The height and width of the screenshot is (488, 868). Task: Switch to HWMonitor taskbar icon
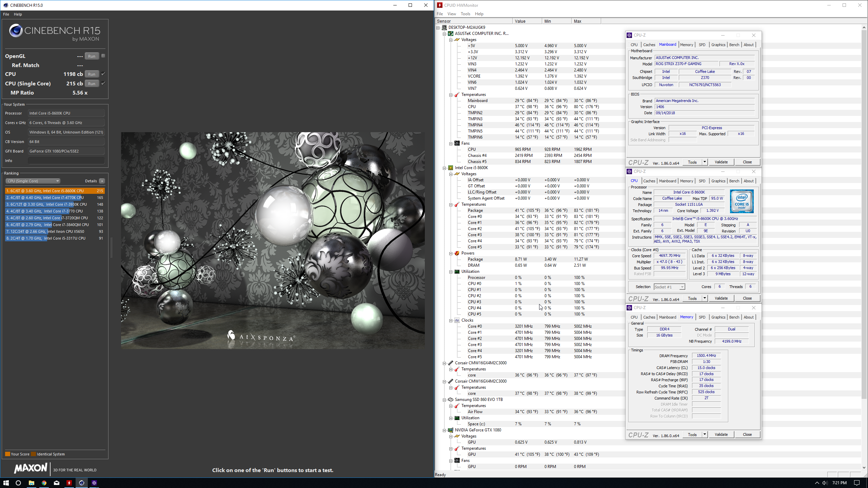(x=69, y=483)
